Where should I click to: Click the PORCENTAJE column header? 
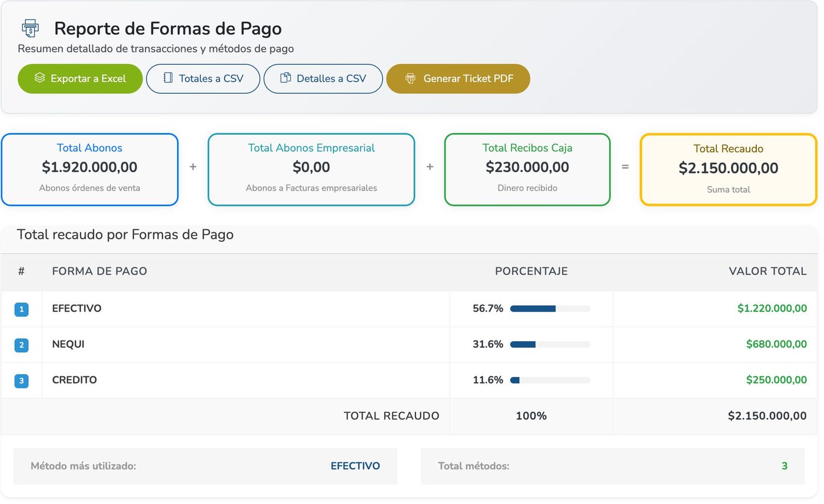[531, 271]
